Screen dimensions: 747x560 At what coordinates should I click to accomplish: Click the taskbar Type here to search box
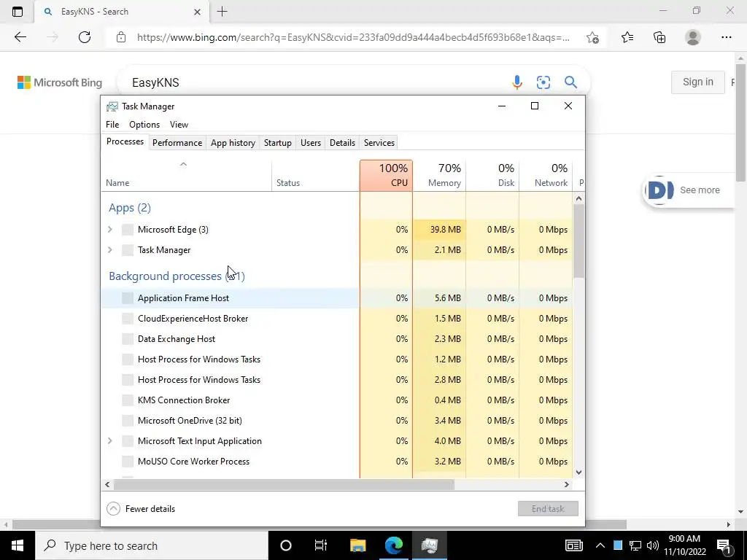pyautogui.click(x=152, y=545)
